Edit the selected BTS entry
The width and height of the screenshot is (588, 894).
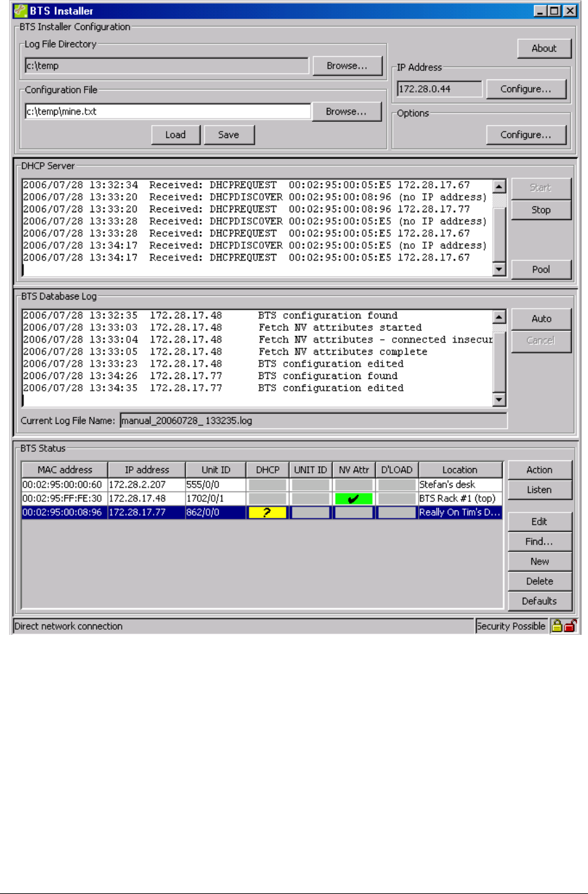(539, 522)
